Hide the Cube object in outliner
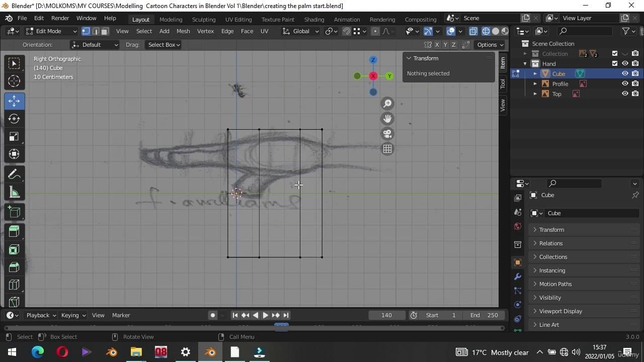 click(x=625, y=73)
